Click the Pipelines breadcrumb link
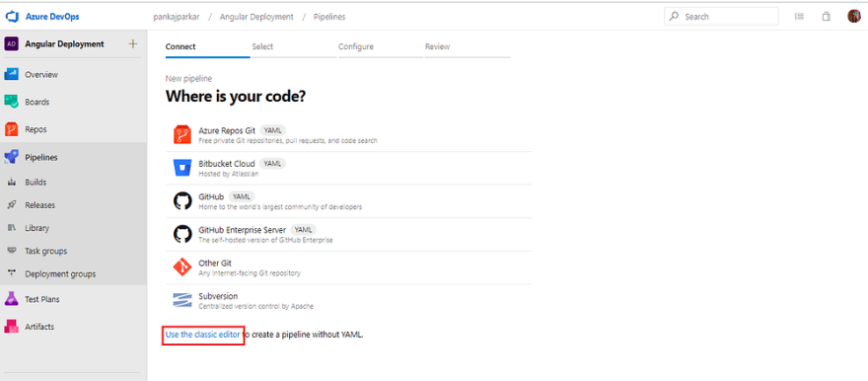868x381 pixels. coord(329,17)
